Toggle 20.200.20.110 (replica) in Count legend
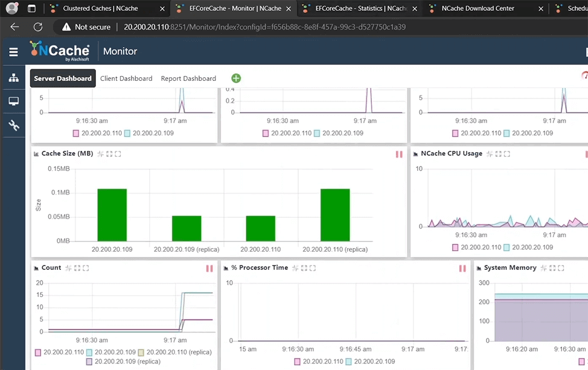This screenshot has height=370, width=588. click(x=174, y=352)
